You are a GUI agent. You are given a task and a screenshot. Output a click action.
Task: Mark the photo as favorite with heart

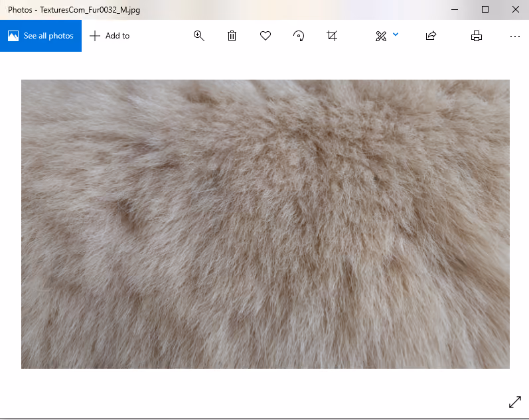(x=265, y=36)
